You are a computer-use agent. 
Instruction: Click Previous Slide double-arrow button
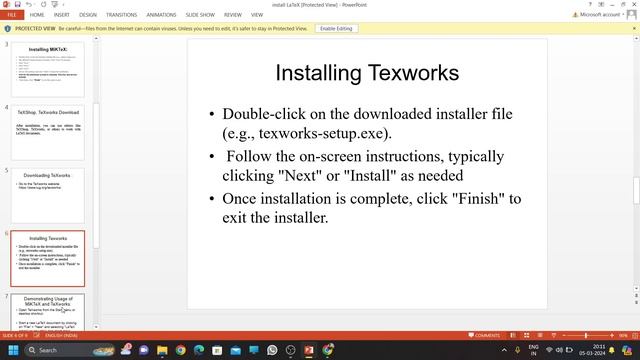(636, 296)
